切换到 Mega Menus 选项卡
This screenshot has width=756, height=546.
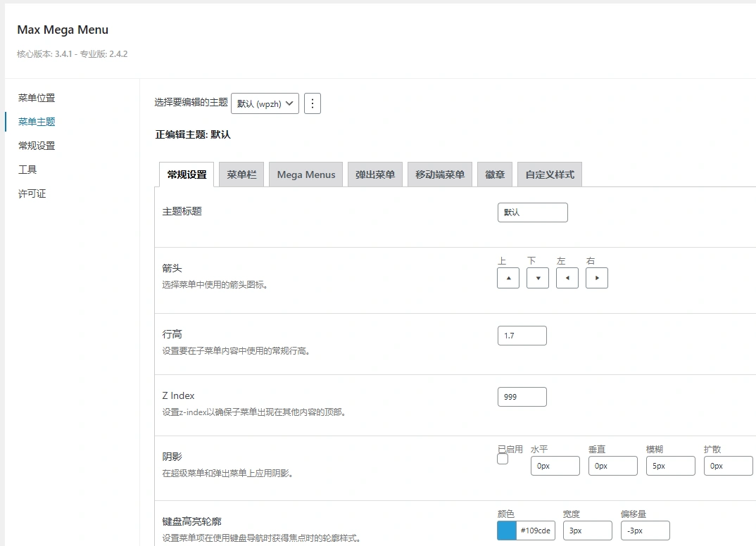tap(305, 174)
